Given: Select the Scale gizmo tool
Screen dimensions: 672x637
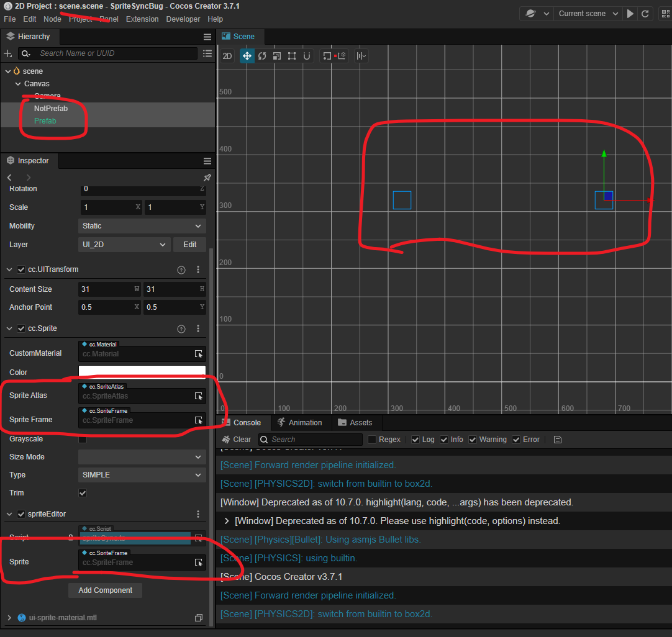Looking at the screenshot, I should tap(277, 56).
